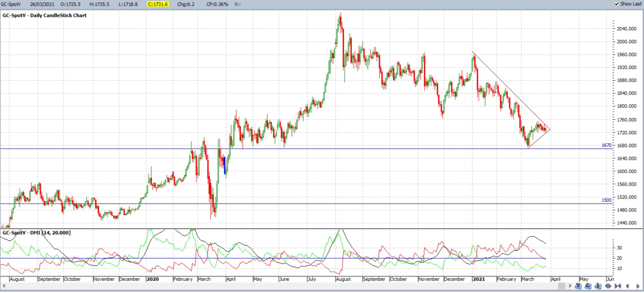
Task: Click the 'GC-SpotV - Daily CandleStick Chart' title
Action: 45,15
